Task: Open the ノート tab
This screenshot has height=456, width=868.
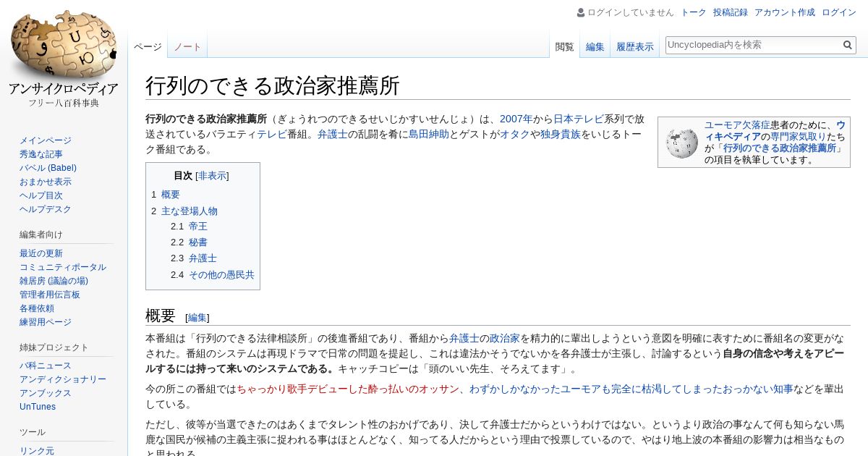Action: pos(187,46)
